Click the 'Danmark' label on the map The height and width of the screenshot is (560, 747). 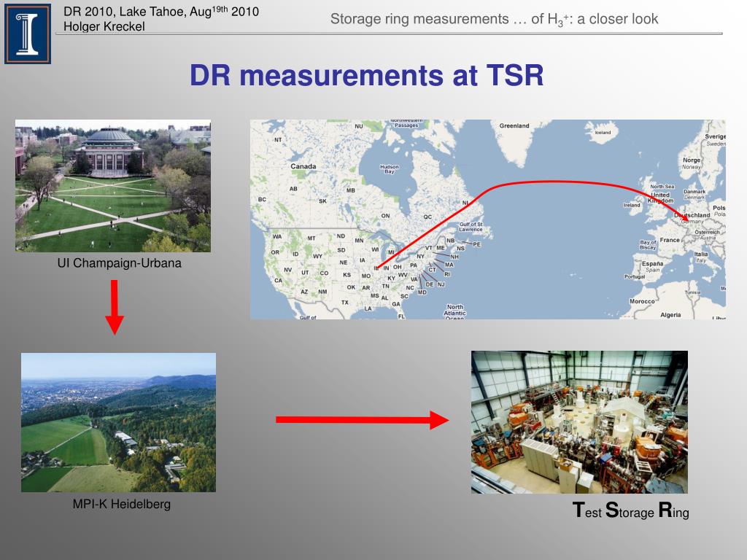694,192
